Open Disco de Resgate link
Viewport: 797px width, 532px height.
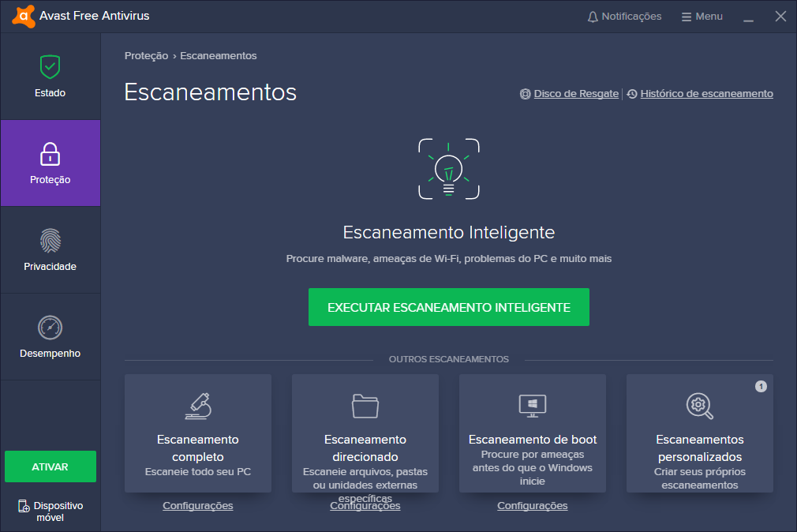(576, 94)
